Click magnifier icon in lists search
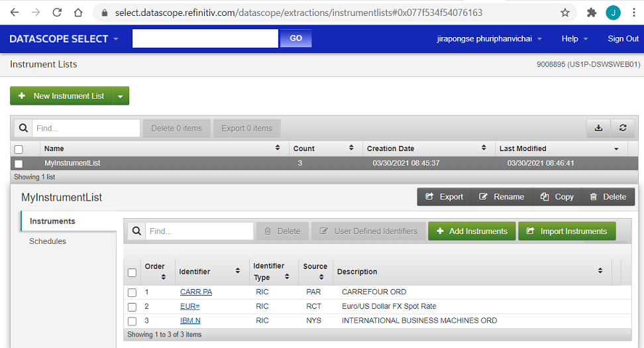Screen dimensions: 644x348 23,128
